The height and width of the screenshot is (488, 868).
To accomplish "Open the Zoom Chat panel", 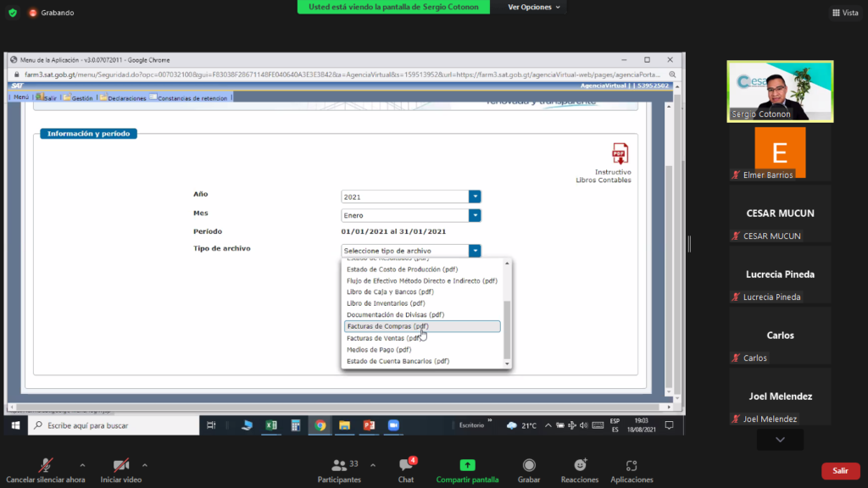I will [x=406, y=466].
